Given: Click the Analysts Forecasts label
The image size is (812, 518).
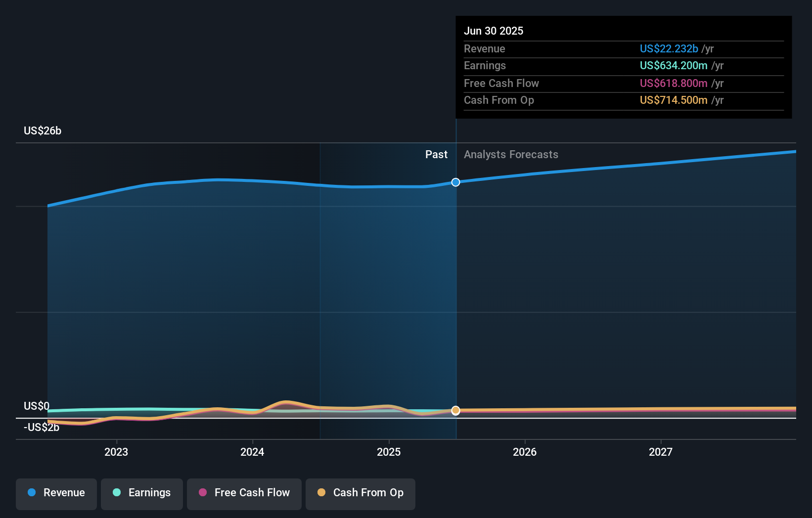Looking at the screenshot, I should [511, 154].
